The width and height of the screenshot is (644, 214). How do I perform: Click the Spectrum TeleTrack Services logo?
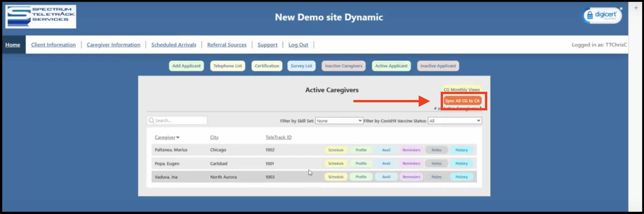tap(41, 17)
